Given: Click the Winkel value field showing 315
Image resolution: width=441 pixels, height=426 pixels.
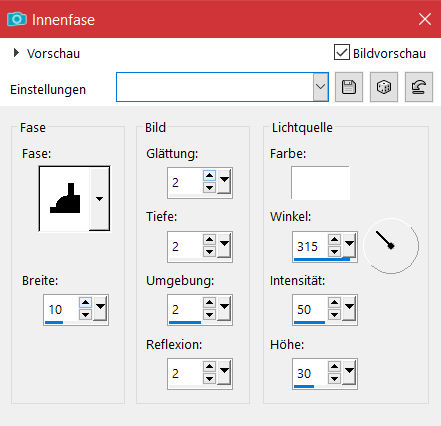Looking at the screenshot, I should (x=310, y=246).
